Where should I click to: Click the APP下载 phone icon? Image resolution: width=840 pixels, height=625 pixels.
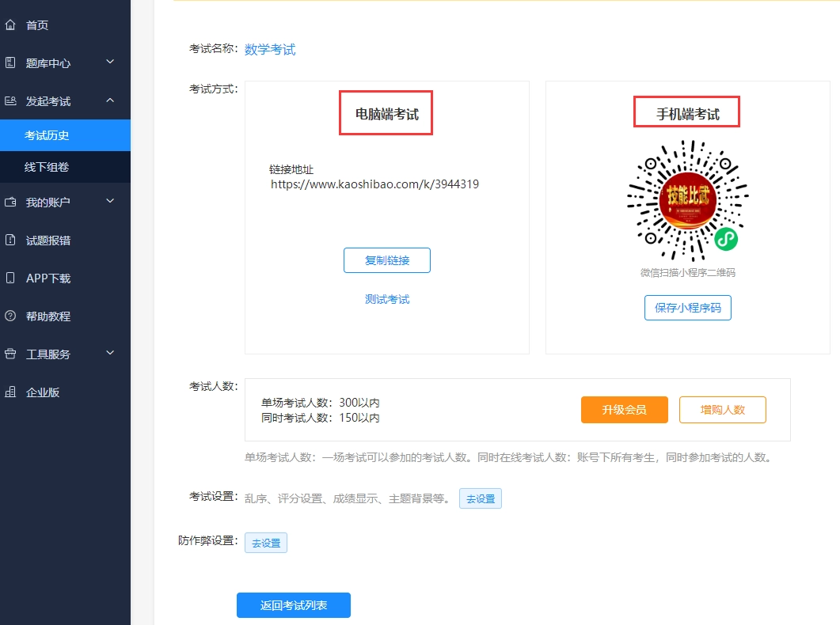coord(10,278)
